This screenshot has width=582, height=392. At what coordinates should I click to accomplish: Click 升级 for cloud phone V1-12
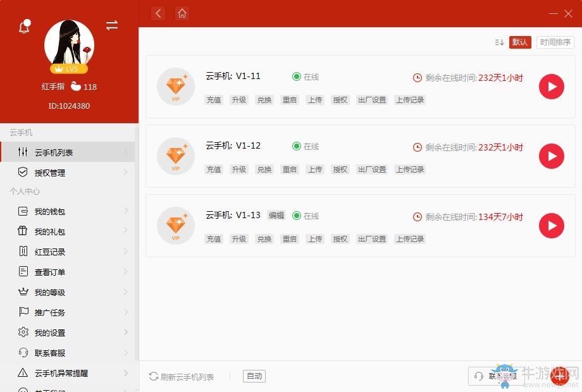click(239, 169)
